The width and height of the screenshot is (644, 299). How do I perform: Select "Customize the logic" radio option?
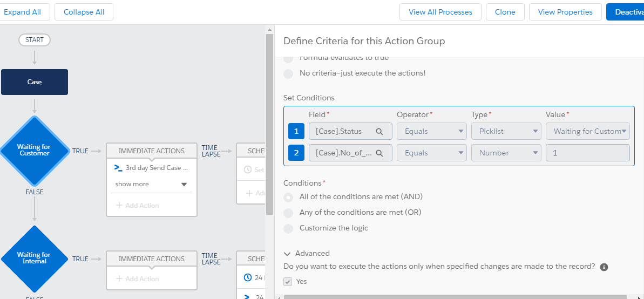pyautogui.click(x=289, y=228)
